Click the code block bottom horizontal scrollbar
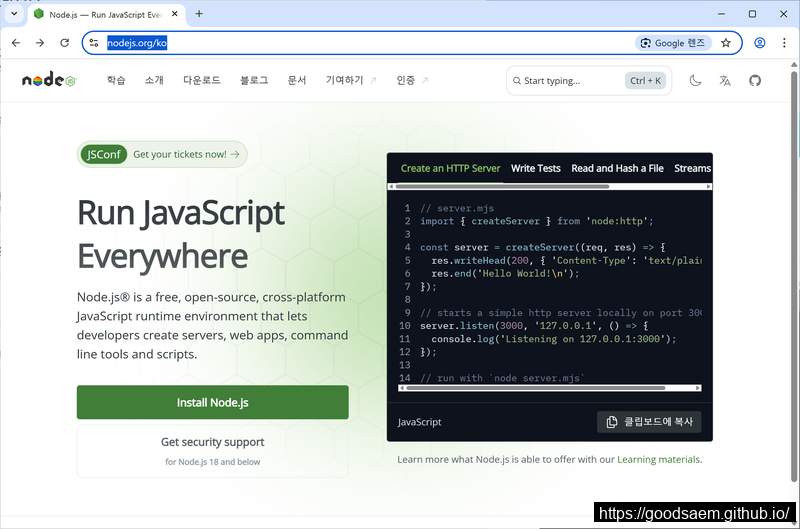 click(536, 388)
